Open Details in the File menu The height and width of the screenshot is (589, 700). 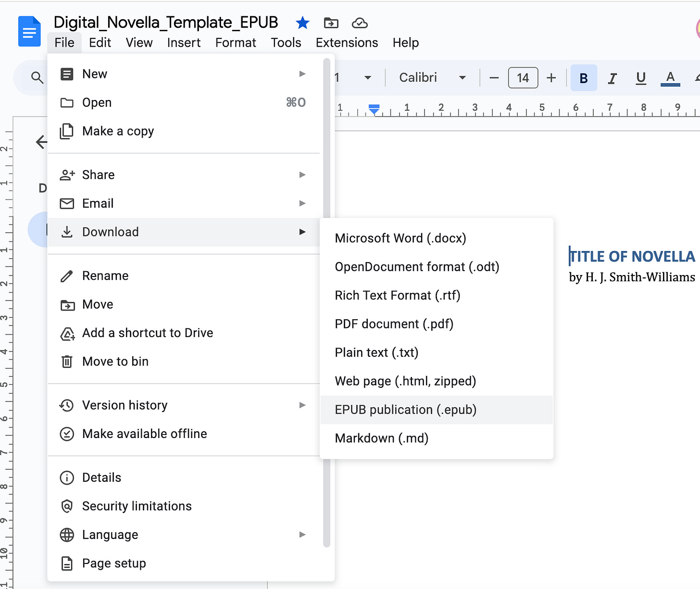point(184,477)
